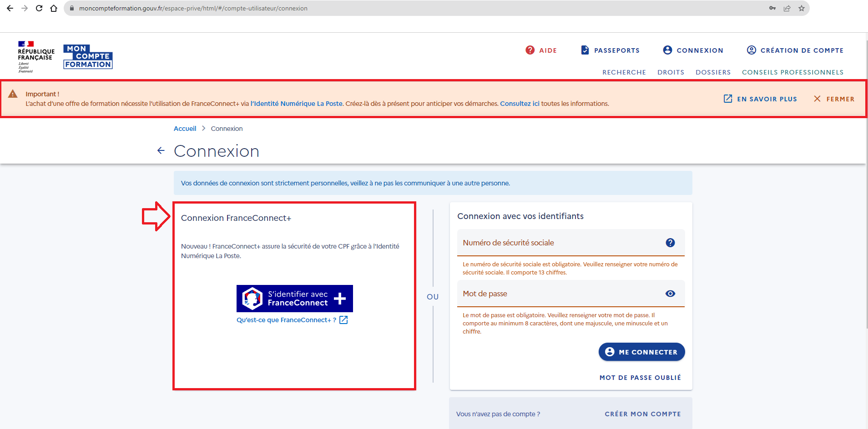Click the 'Connexion' breadcrumb text
Viewport: 868px width, 429px height.
(227, 129)
